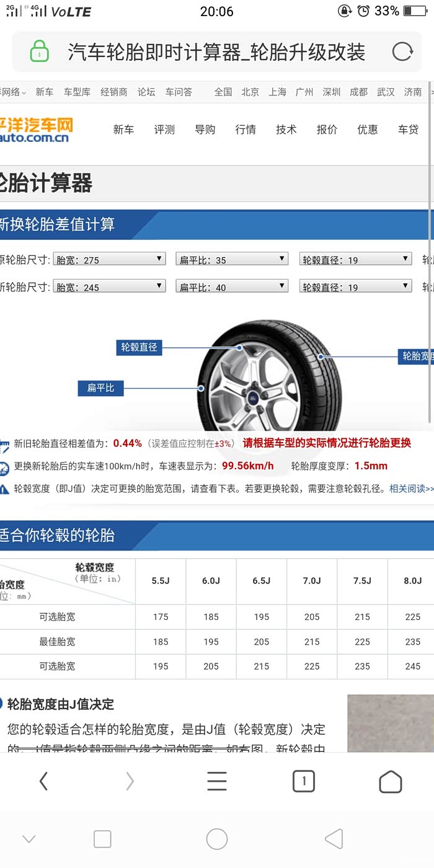Open the browser tabs switcher
This screenshot has height=868, width=434.
tap(303, 781)
